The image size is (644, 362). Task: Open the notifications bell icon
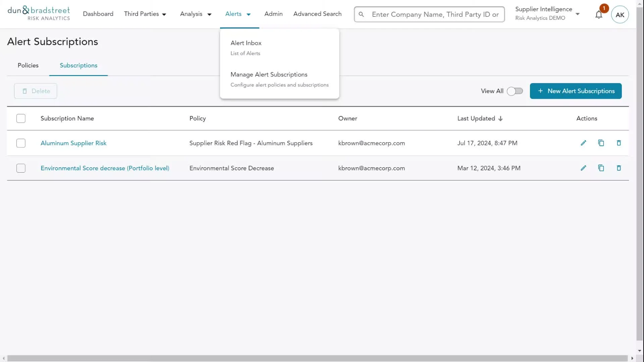(599, 15)
